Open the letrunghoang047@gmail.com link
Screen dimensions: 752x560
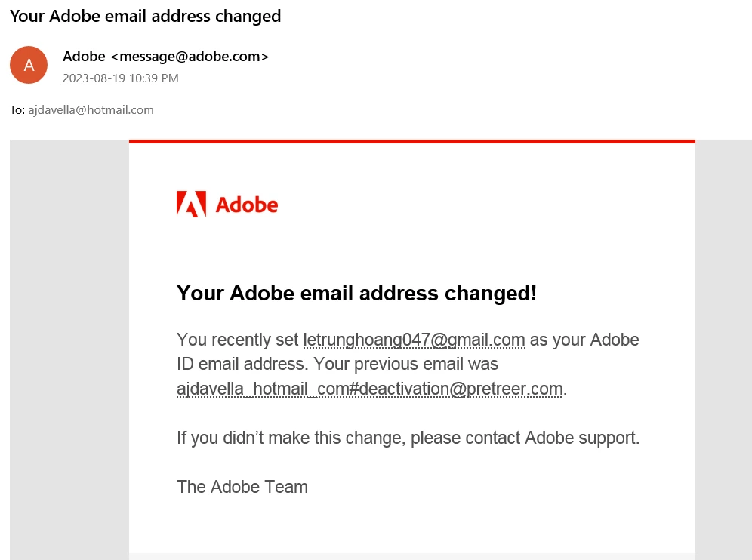click(415, 340)
